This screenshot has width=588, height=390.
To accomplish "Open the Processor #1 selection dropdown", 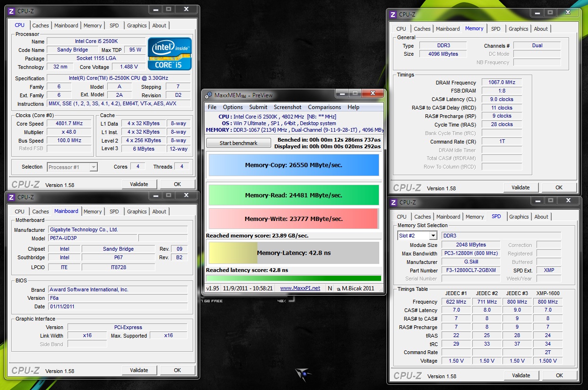I will pyautogui.click(x=72, y=167).
